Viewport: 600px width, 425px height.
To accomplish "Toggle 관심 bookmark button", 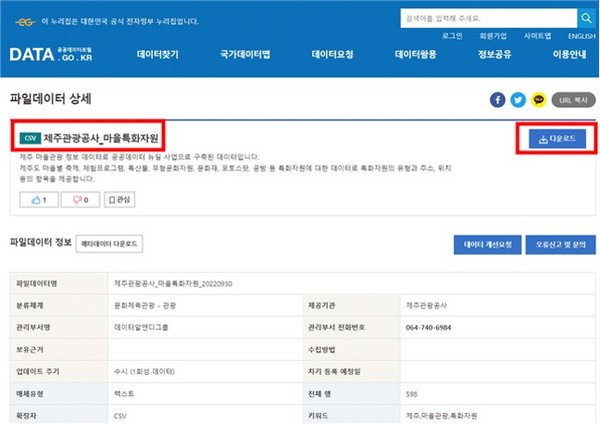I will coord(119,199).
